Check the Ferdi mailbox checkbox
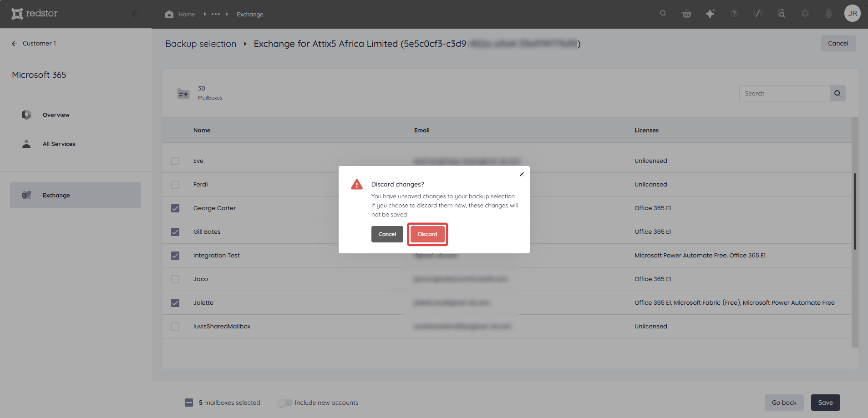This screenshot has height=418, width=868. [175, 185]
